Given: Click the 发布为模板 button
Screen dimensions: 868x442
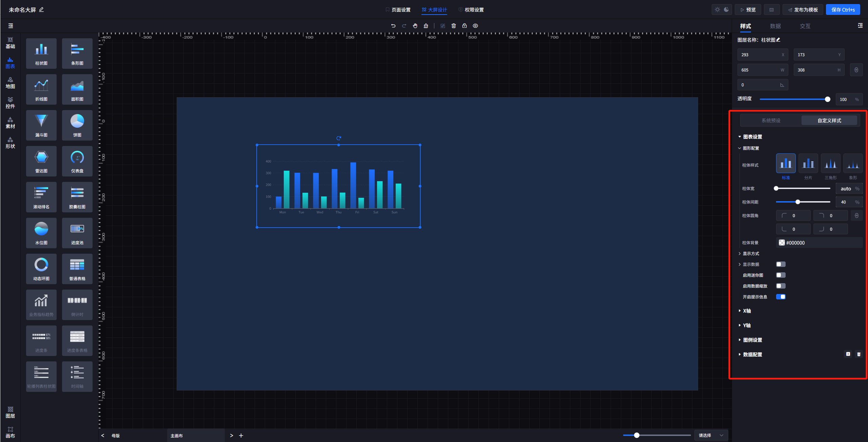Looking at the screenshot, I should (803, 10).
